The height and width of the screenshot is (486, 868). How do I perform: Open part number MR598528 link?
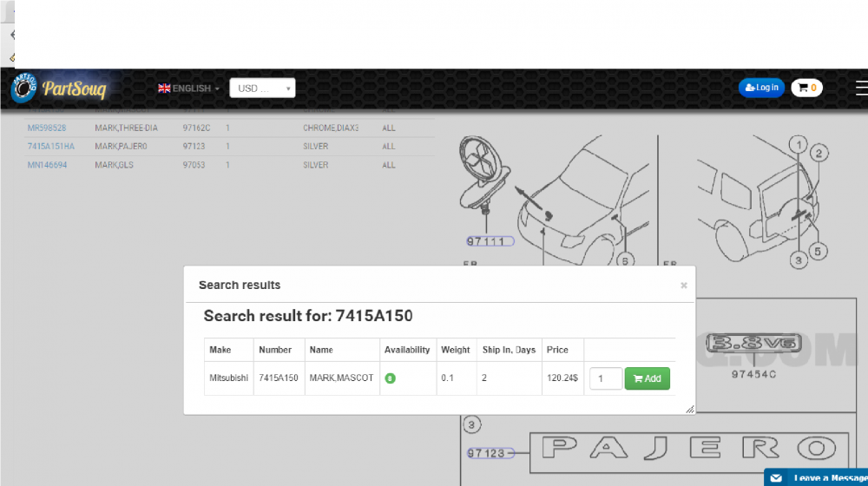[x=47, y=128]
